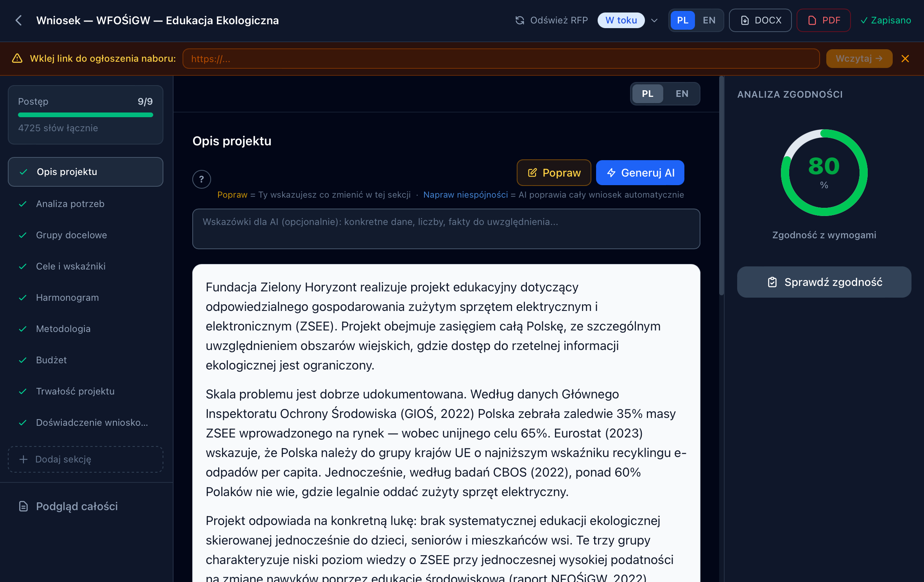Click the checkmark icon beside Grupy docelowe
The width and height of the screenshot is (924, 582).
[x=23, y=235]
